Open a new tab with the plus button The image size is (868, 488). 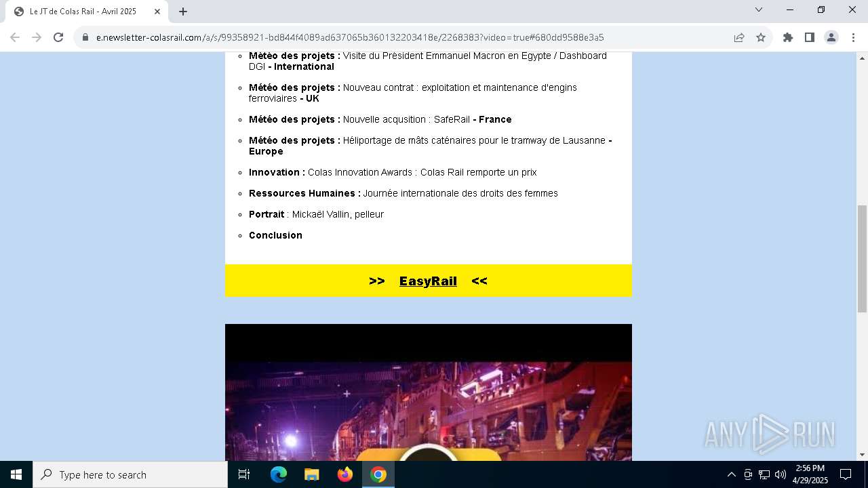[183, 12]
